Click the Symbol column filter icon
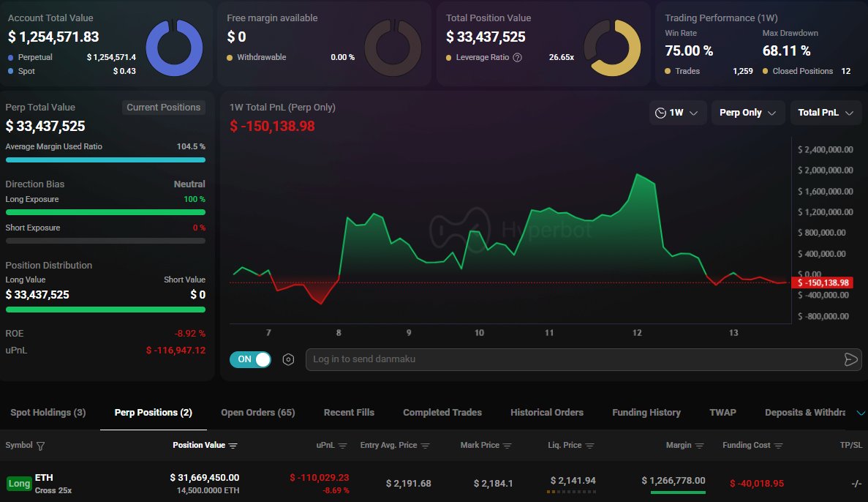This screenshot has height=502, width=868. [x=40, y=446]
